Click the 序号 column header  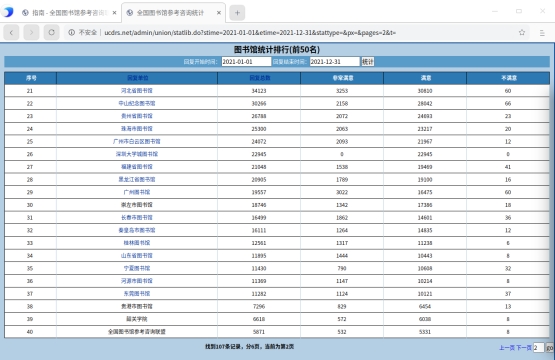coord(31,78)
